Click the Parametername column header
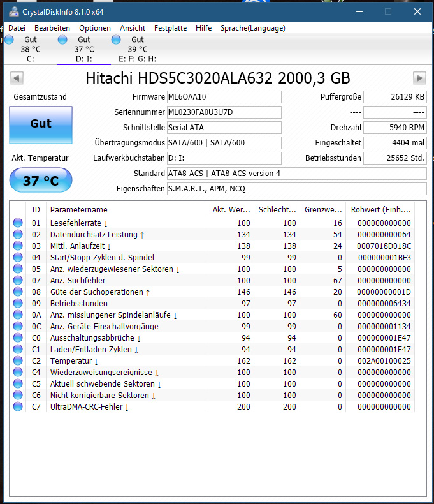Viewport: 434px width, 504px height. coord(127,209)
